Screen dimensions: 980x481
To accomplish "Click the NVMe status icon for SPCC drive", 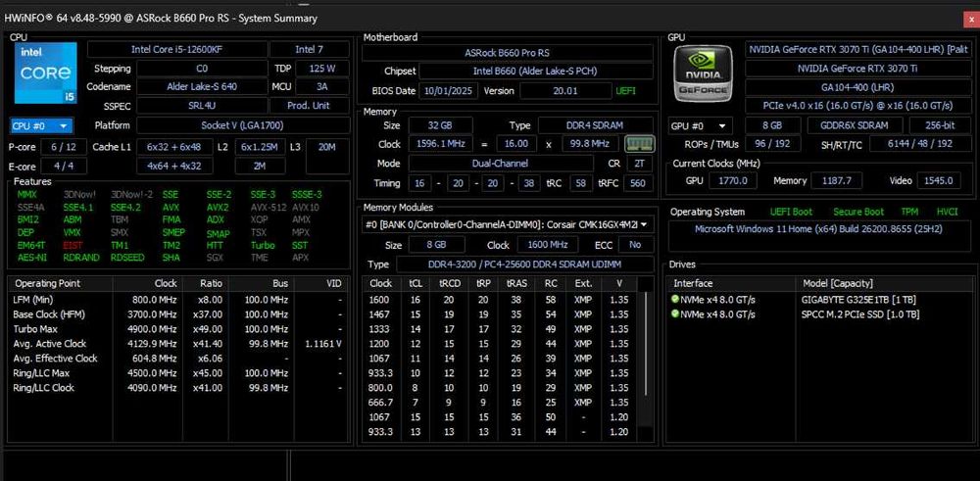I will click(674, 313).
